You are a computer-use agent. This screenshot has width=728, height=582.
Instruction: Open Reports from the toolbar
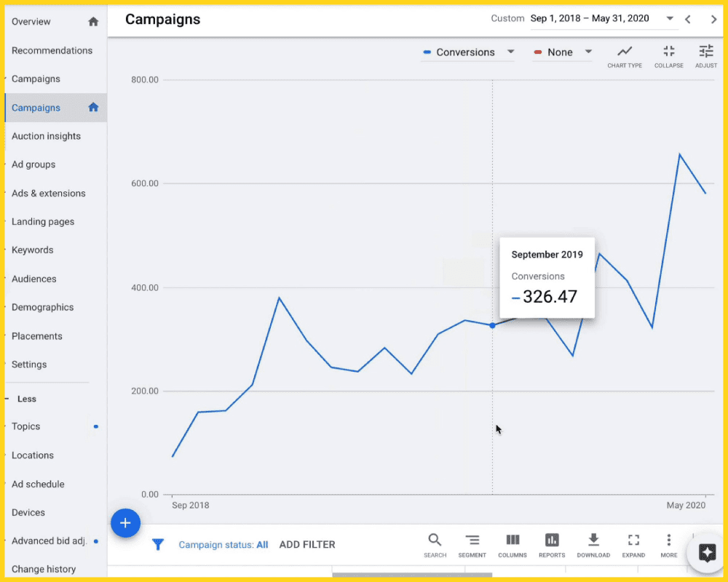pyautogui.click(x=552, y=546)
